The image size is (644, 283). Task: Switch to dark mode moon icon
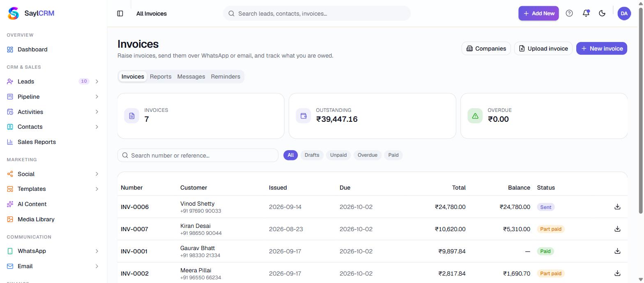click(602, 13)
